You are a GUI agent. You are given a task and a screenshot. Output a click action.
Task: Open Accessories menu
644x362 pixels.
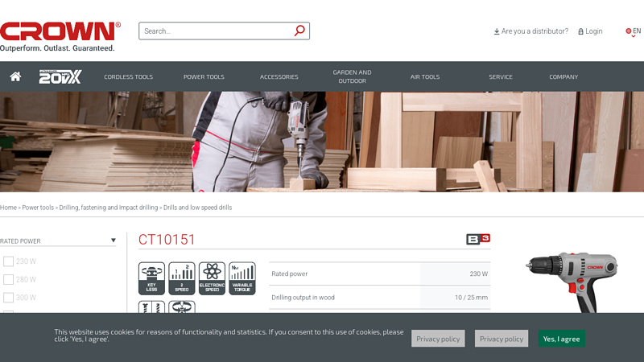coord(279,76)
